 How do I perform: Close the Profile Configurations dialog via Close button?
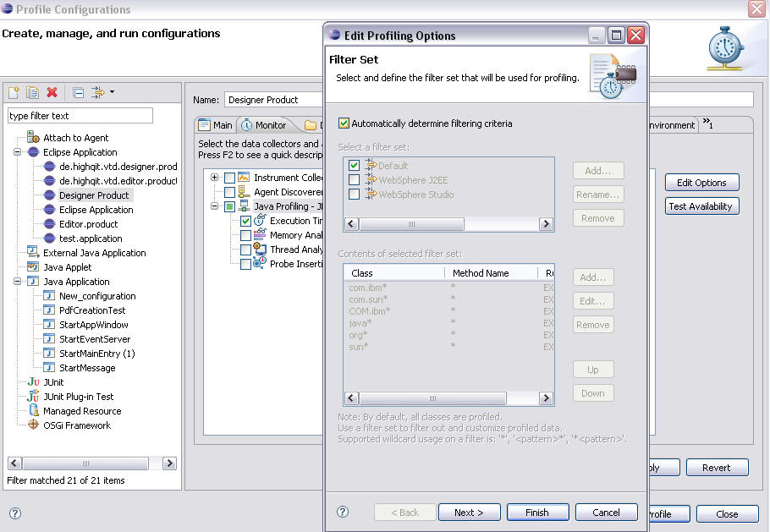(x=728, y=514)
